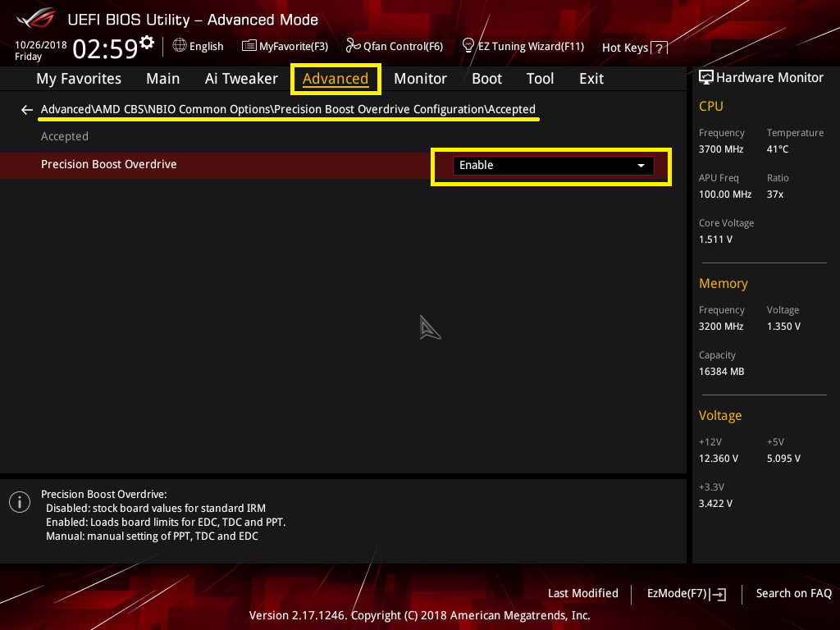
Task: Click the Hardware Monitor display icon
Action: click(706, 78)
